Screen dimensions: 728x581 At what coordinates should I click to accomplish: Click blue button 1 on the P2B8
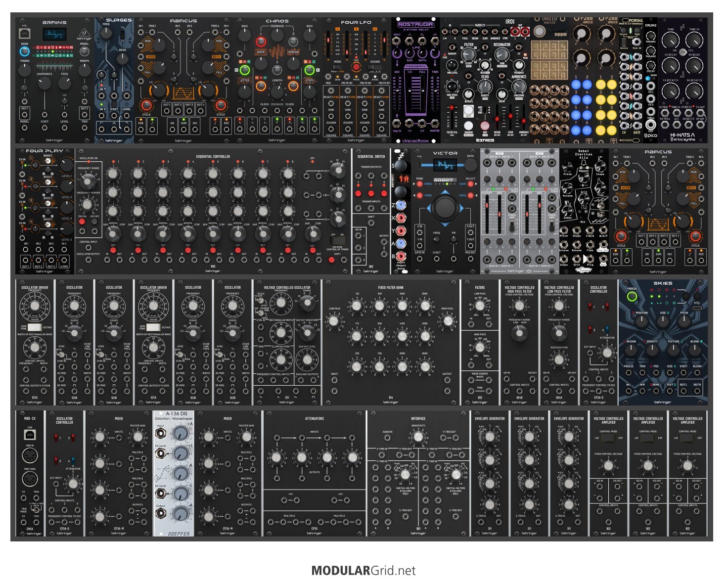pyautogui.click(x=576, y=85)
